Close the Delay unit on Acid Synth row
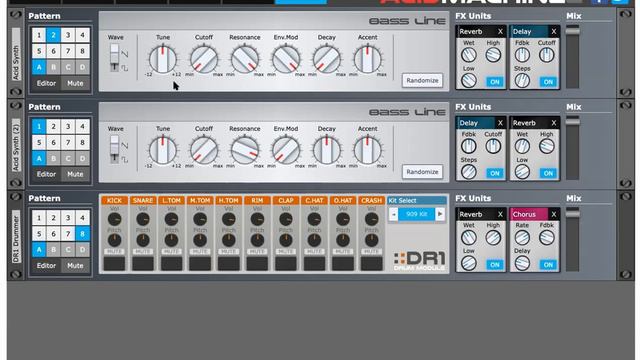This screenshot has height=360, width=640. (553, 31)
